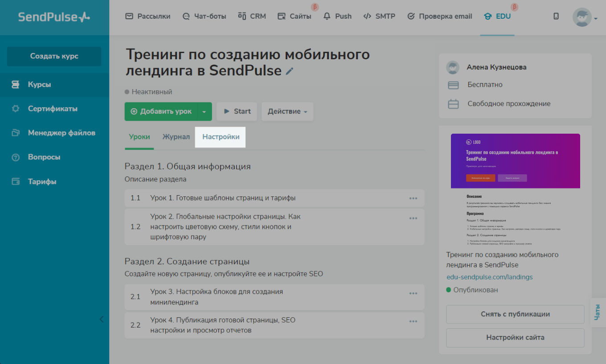Click the Добавить урок button
The image size is (606, 364).
161,111
